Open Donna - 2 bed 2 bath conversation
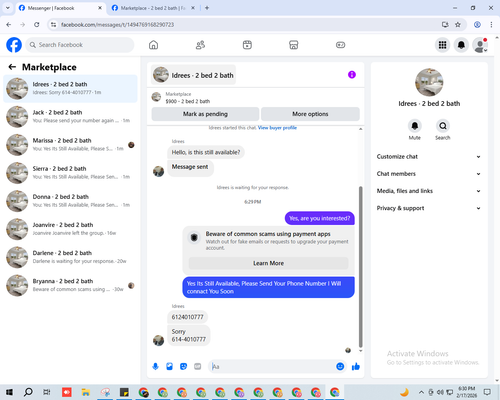 70,201
